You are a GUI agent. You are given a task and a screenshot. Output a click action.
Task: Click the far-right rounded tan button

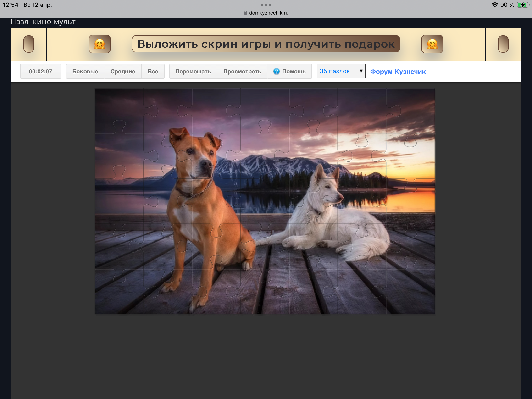503,44
